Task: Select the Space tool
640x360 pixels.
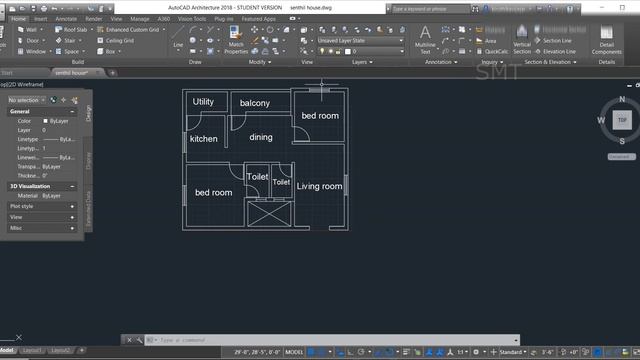Action: click(x=67, y=51)
